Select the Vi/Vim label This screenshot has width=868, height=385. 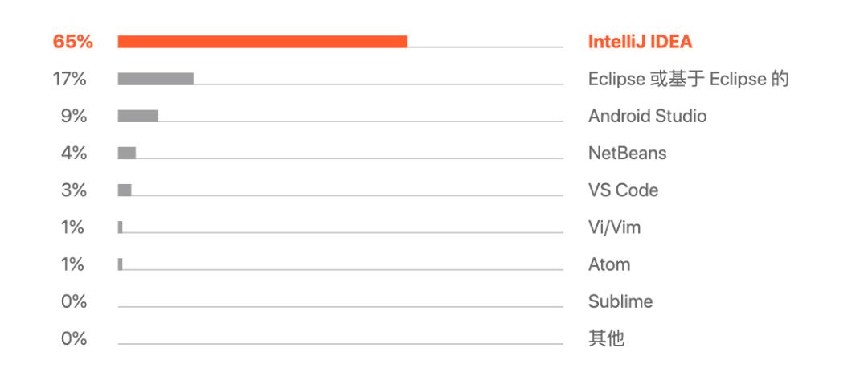click(x=615, y=227)
